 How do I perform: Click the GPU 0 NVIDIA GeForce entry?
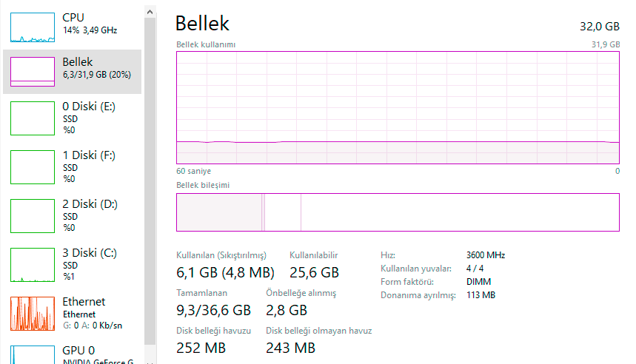(96, 357)
